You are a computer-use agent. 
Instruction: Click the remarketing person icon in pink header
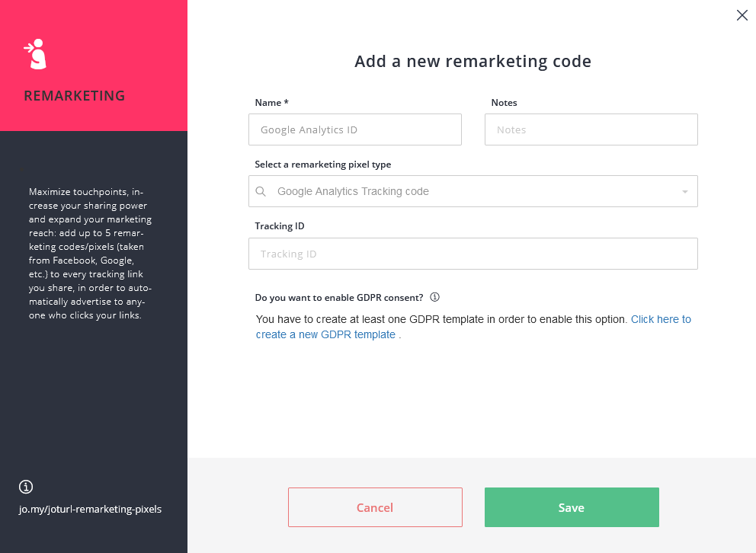click(35, 54)
